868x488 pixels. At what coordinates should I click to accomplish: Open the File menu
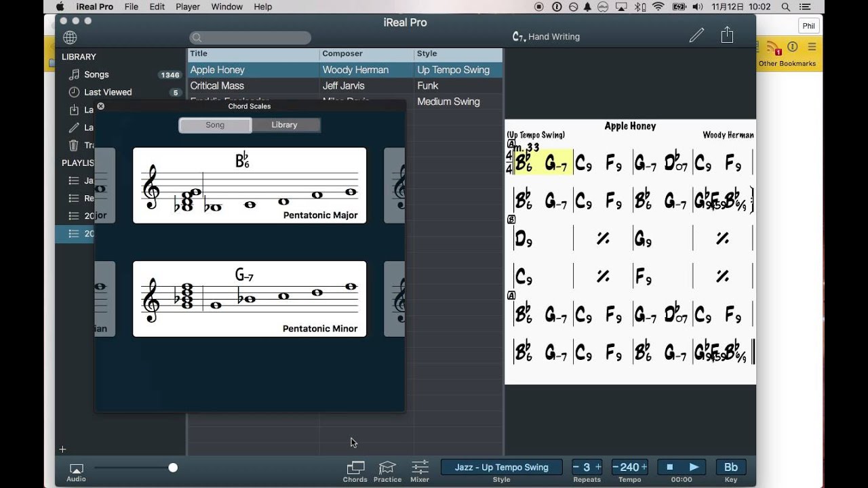click(x=132, y=7)
